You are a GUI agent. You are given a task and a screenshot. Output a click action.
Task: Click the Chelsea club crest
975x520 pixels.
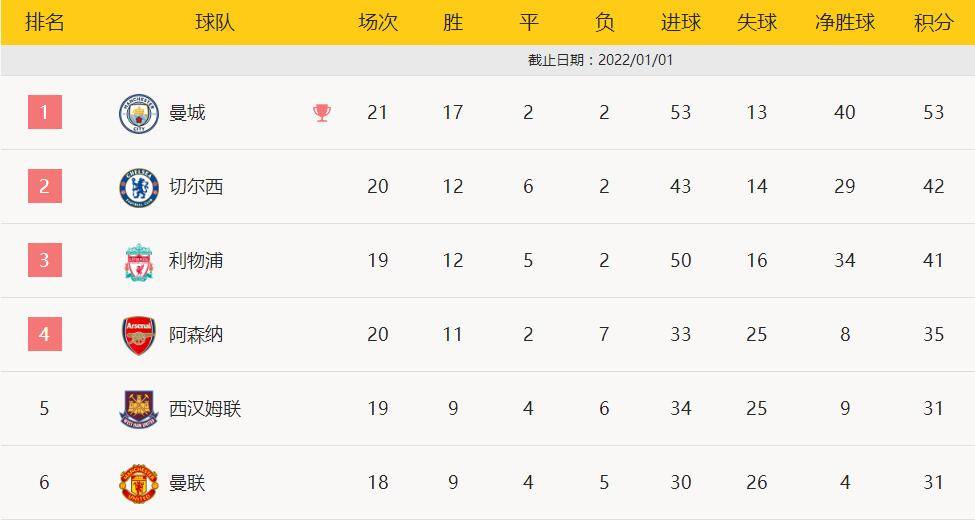click(139, 188)
